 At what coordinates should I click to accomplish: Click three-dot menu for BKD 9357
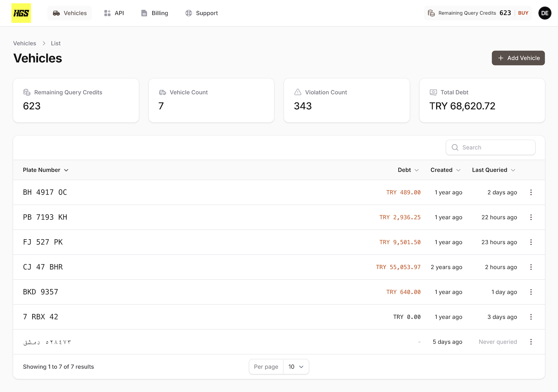point(531,292)
